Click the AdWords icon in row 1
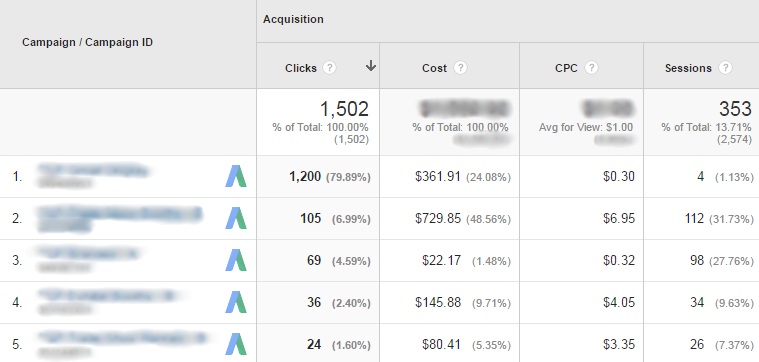This screenshot has width=759, height=362. point(236,176)
